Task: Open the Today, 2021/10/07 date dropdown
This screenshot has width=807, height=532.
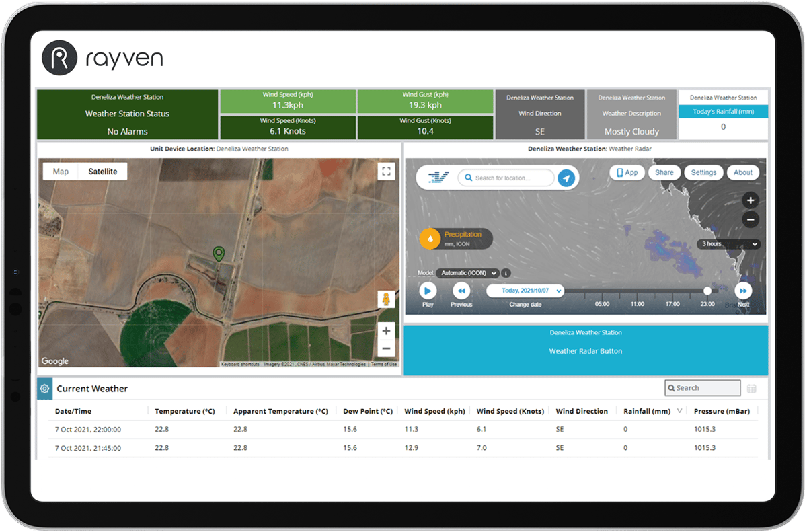Action: click(x=525, y=291)
